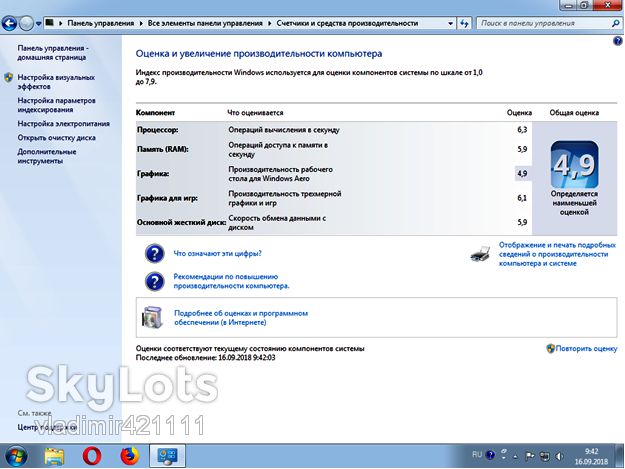Open volume speaker tray icon

pos(559,456)
